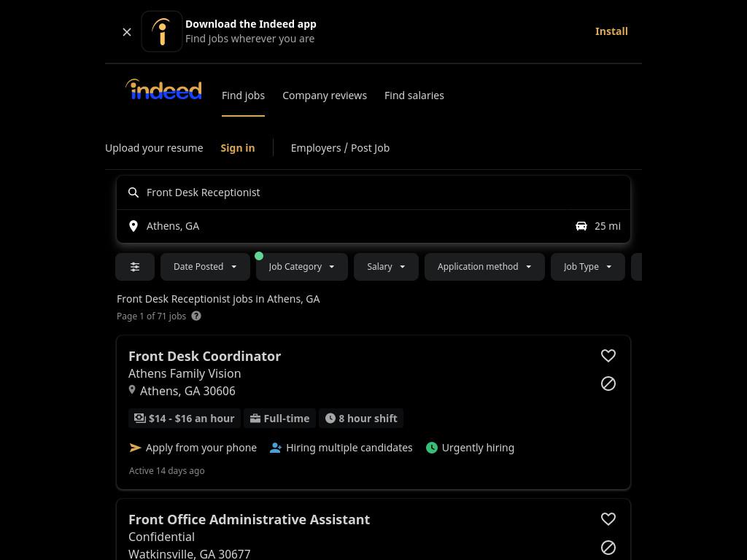
Task: Click the Indeed logo
Action: [163, 90]
